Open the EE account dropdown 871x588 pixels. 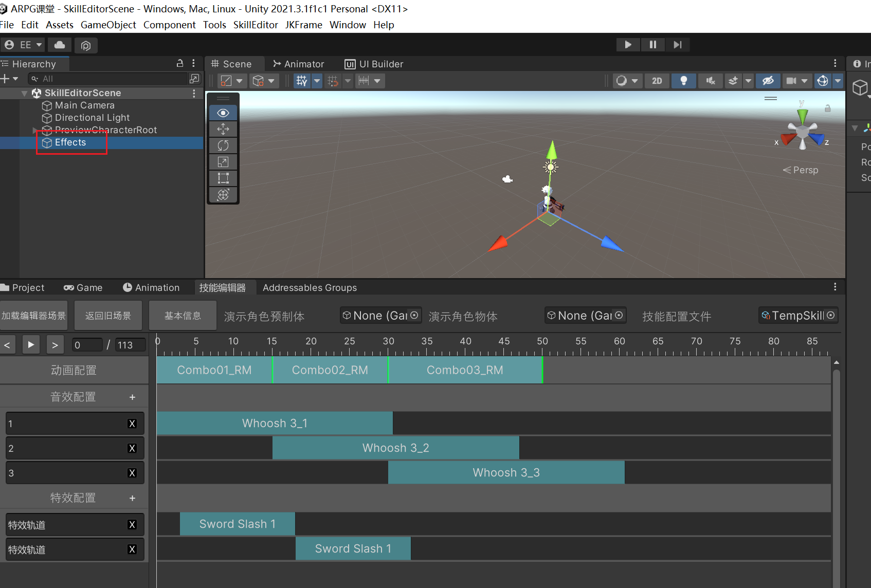23,45
